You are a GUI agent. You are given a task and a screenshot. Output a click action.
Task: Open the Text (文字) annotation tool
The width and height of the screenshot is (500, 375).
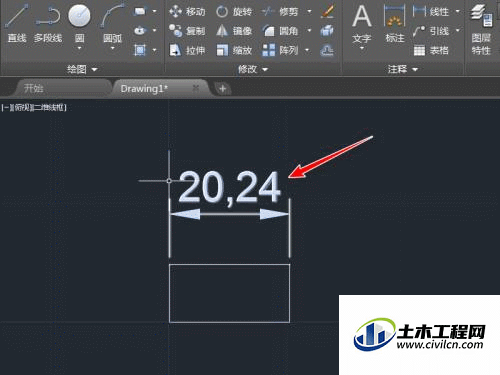(362, 27)
